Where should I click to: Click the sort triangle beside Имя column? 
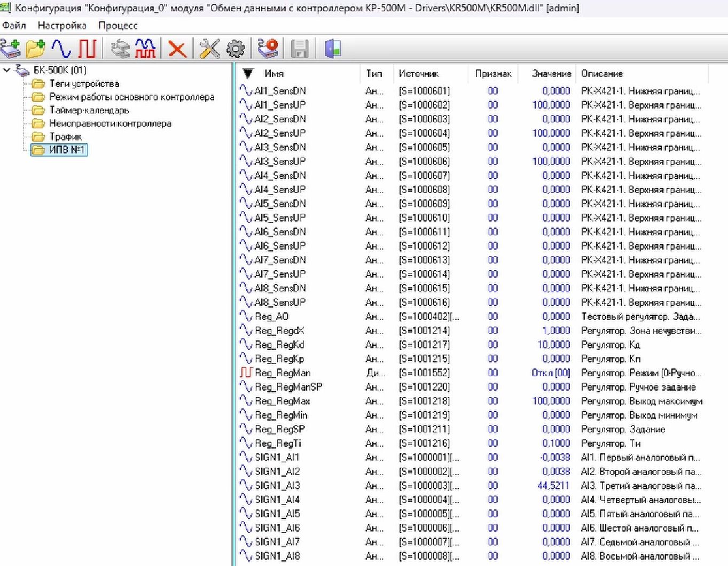pyautogui.click(x=248, y=74)
